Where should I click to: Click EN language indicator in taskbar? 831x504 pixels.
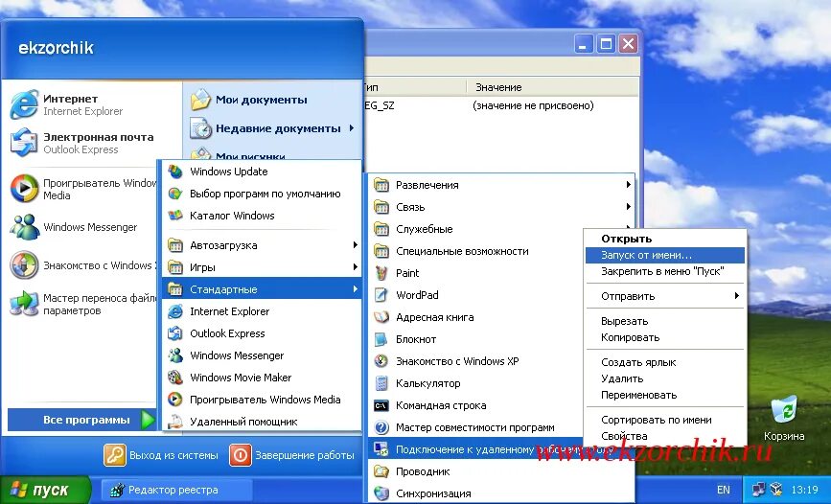(x=723, y=490)
